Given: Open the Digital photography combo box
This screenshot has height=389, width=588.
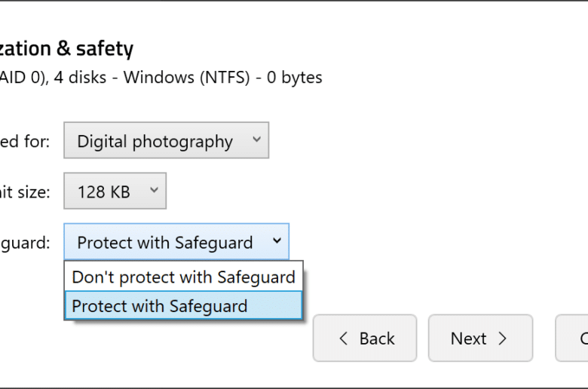Looking at the screenshot, I should [166, 140].
